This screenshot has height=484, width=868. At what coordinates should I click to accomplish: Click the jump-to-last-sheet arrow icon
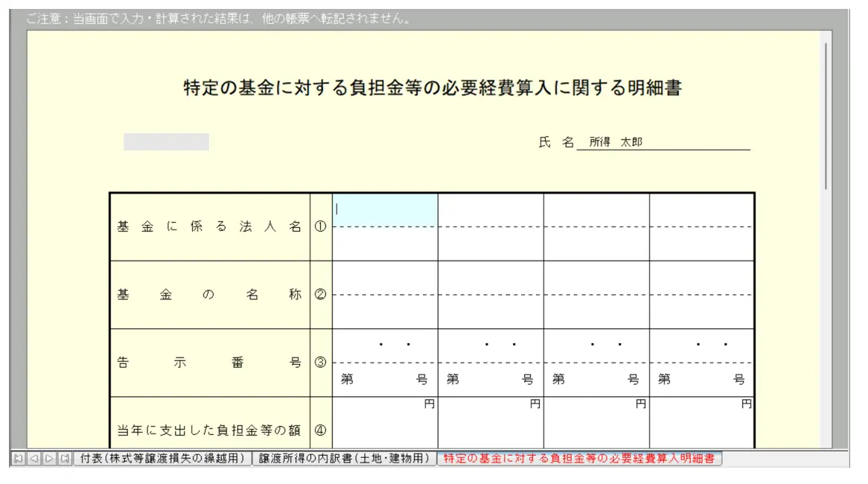click(65, 459)
